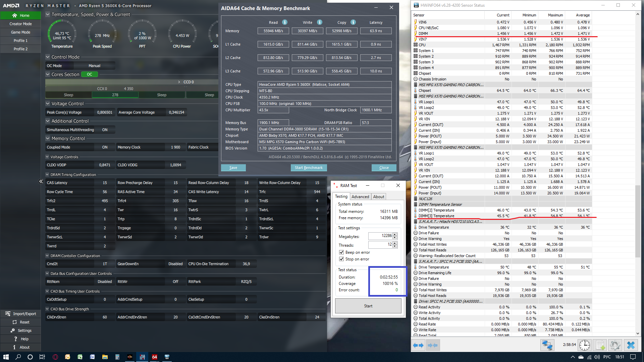Click HWiNFO expand columns arrows icon
The height and width of the screenshot is (362, 644).
click(418, 345)
